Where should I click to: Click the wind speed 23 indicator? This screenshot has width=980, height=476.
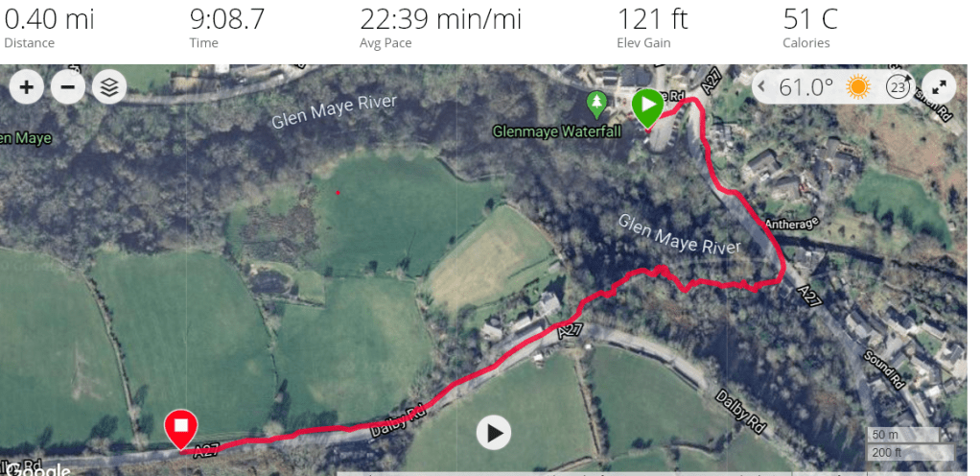coord(898,87)
